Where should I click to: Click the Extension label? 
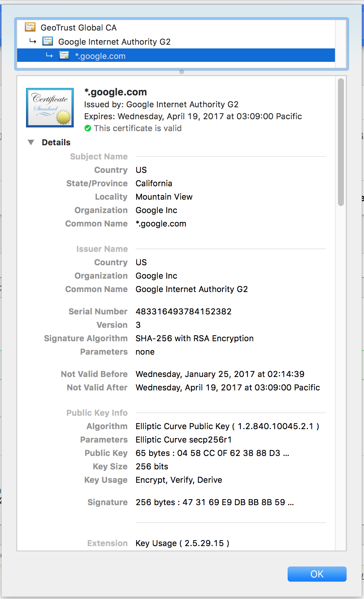[108, 543]
